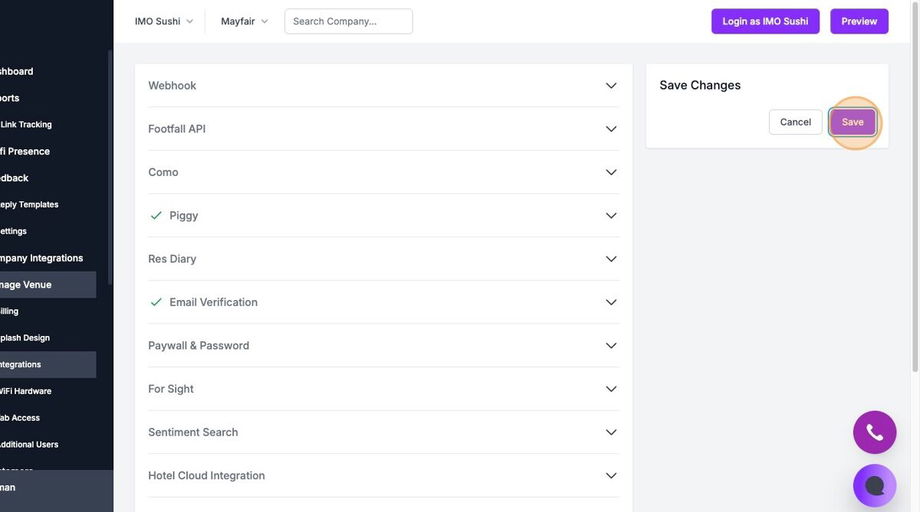Click the Save button
Viewport: 920px width, 512px height.
tap(852, 122)
